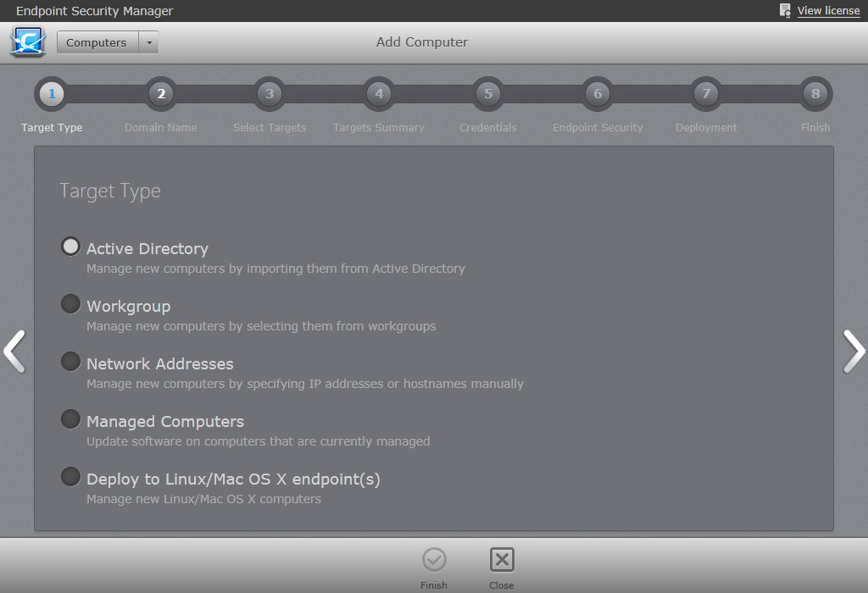Choose the Network Addresses radio button
The height and width of the screenshot is (593, 868).
[x=71, y=361]
